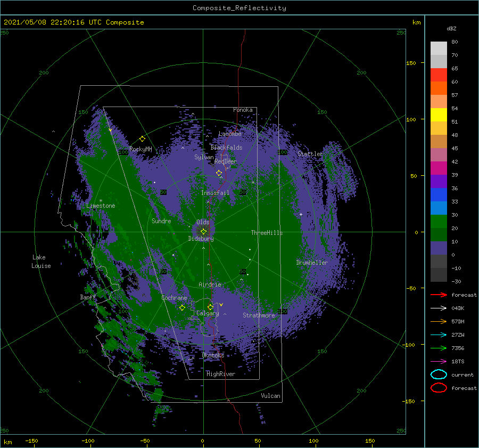Click the Calgary city label
The width and height of the screenshot is (479, 448).
click(208, 313)
